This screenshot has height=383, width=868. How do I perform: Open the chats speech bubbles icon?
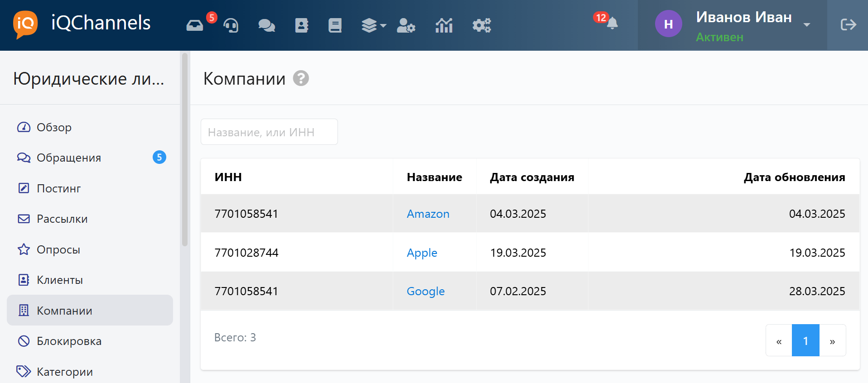(266, 25)
